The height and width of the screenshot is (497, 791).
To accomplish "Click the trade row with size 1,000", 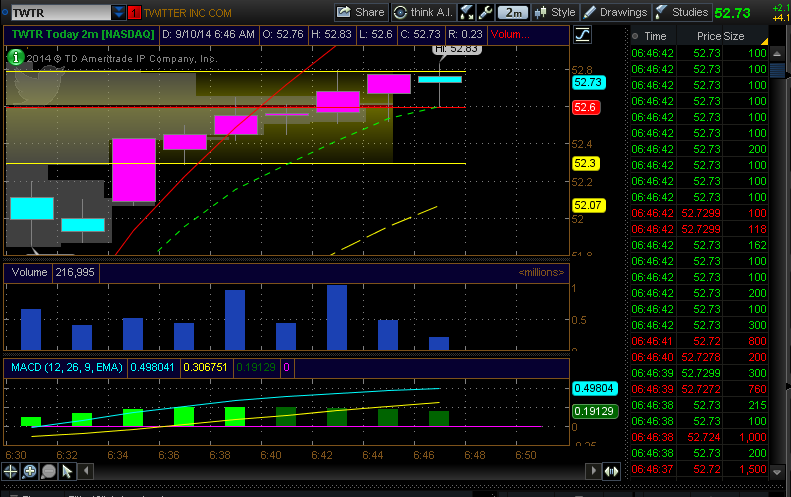I will 699,437.
